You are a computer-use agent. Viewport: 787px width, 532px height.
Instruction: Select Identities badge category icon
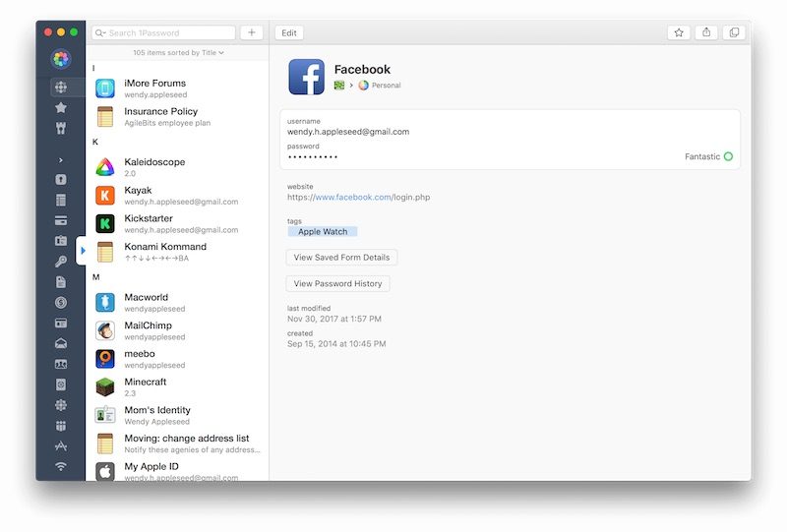[x=61, y=241]
